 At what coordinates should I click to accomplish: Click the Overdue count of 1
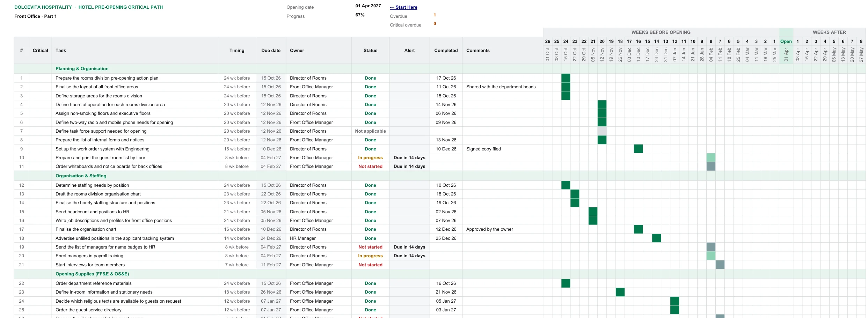pyautogui.click(x=435, y=15)
